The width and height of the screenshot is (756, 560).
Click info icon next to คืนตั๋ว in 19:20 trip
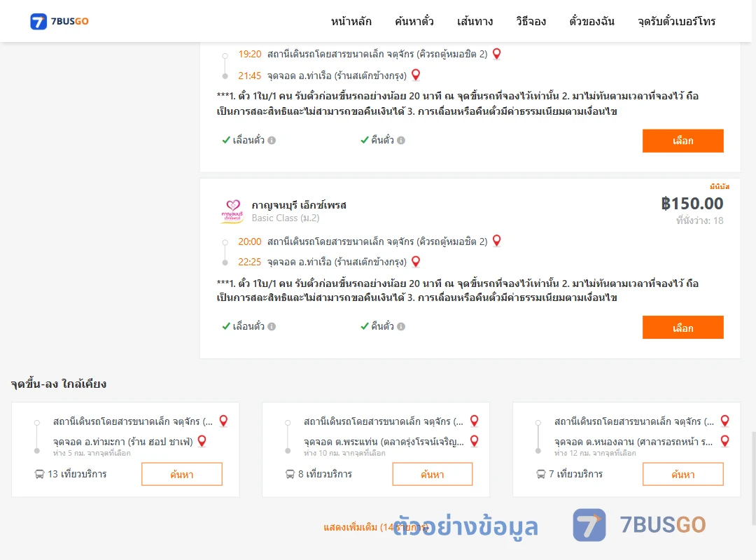click(x=401, y=141)
